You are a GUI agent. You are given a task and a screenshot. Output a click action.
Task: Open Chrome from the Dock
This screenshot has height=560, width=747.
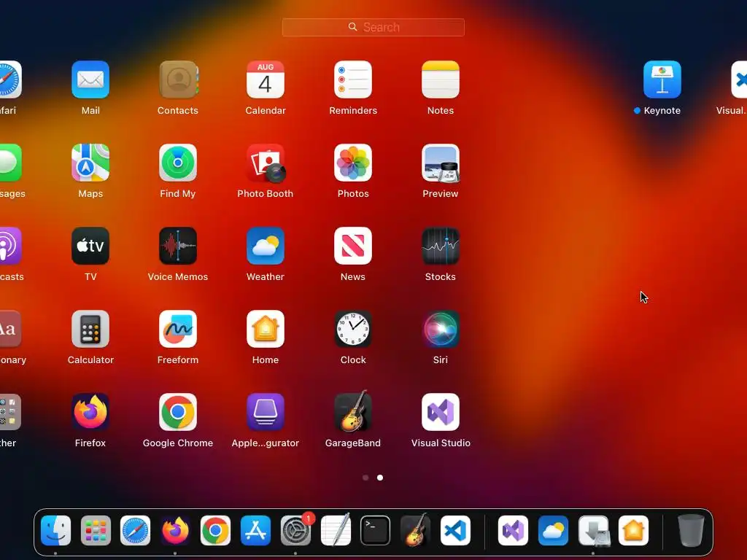point(215,531)
